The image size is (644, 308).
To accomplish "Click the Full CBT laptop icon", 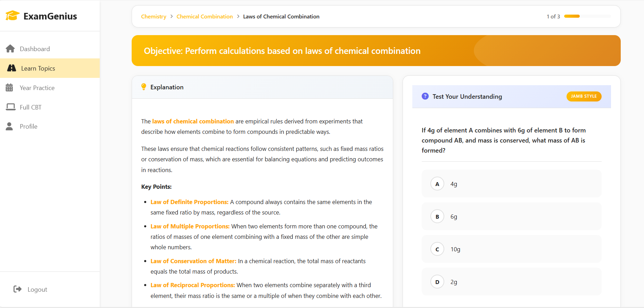I will (11, 107).
